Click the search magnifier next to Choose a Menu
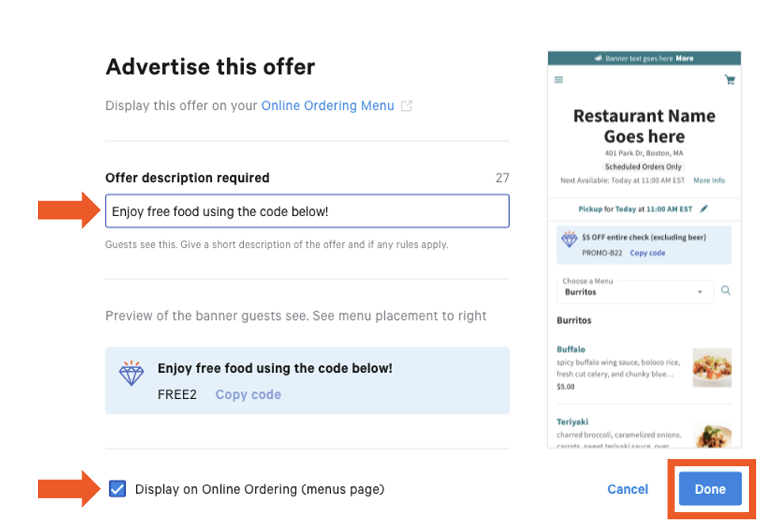Viewport: 776px width, 532px height. 726,291
